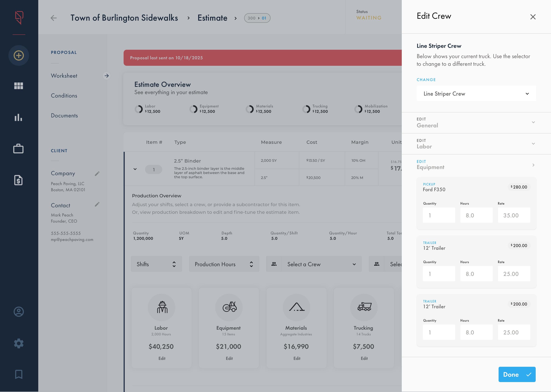Click the Rate field for the Ford F350
The image size is (551, 392).
pos(514,215)
